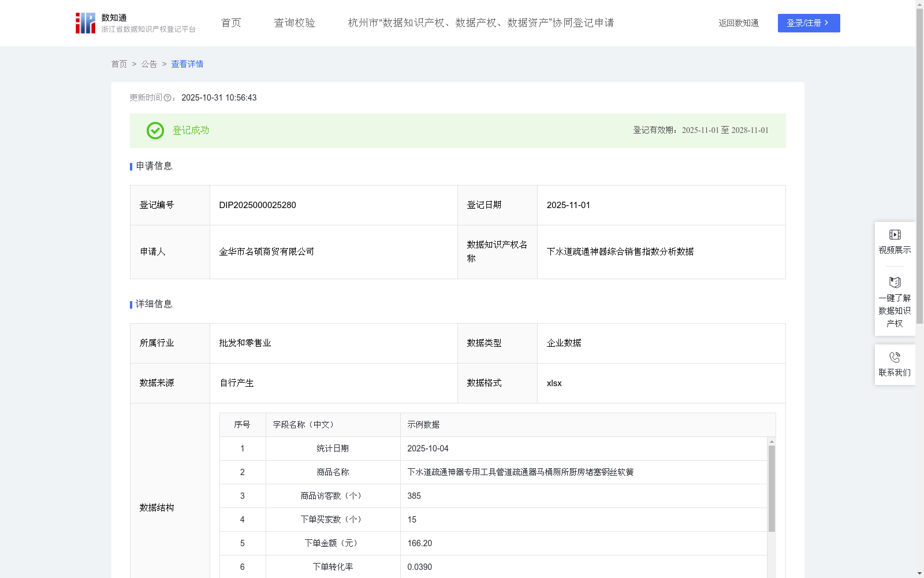The image size is (924, 578).
Task: Open the 一键了解数据知识产权 guide icon
Action: coord(895,282)
